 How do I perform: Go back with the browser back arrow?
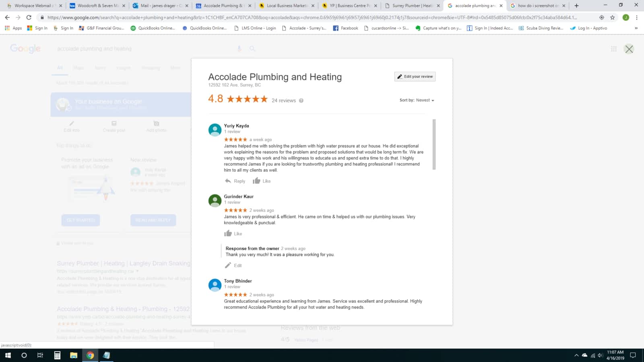point(7,17)
